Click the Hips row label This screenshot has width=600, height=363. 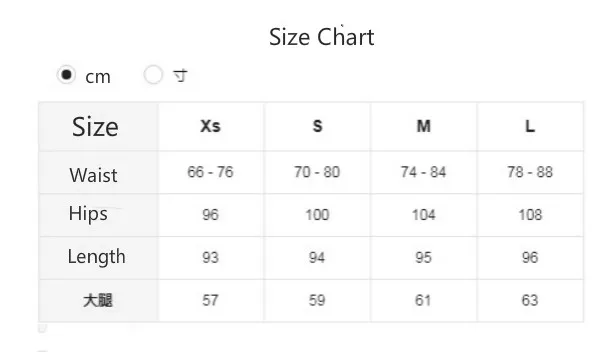[x=88, y=213]
